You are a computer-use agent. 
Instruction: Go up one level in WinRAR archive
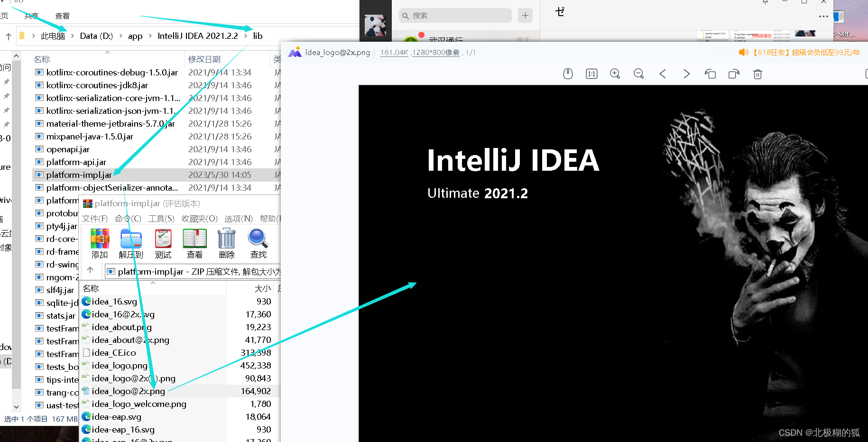pyautogui.click(x=90, y=270)
